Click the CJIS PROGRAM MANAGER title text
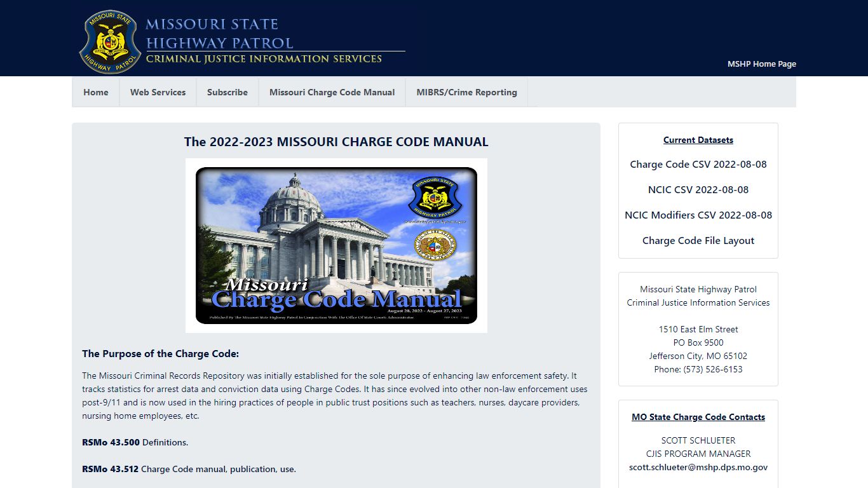868x488 pixels. (x=698, y=454)
